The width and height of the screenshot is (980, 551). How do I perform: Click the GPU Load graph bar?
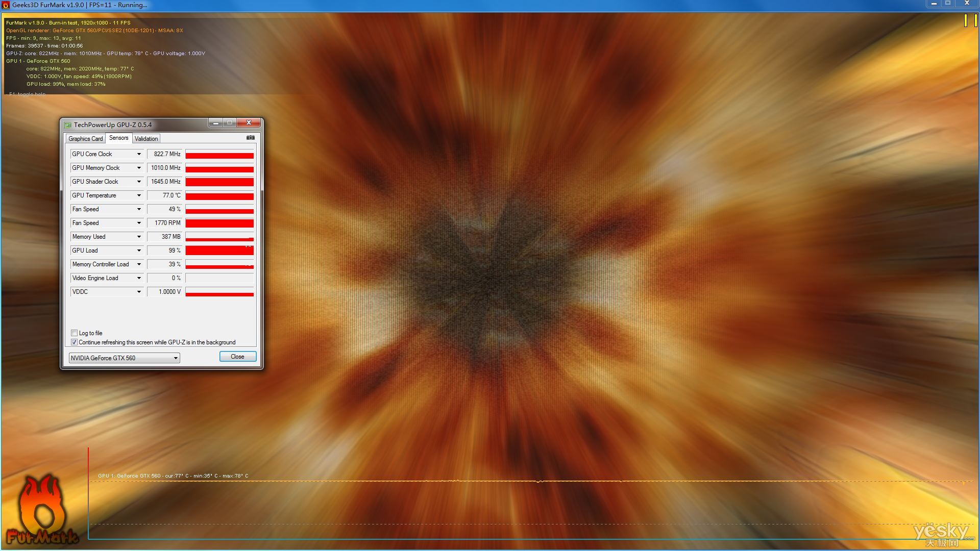click(x=219, y=251)
